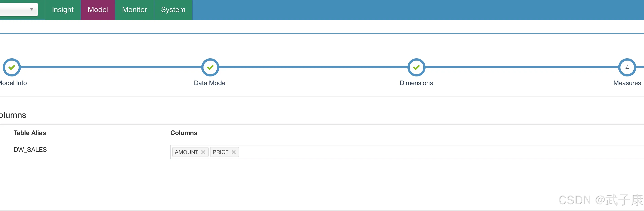Click the Measures step label
Screen dimensions: 644x211
click(x=627, y=83)
